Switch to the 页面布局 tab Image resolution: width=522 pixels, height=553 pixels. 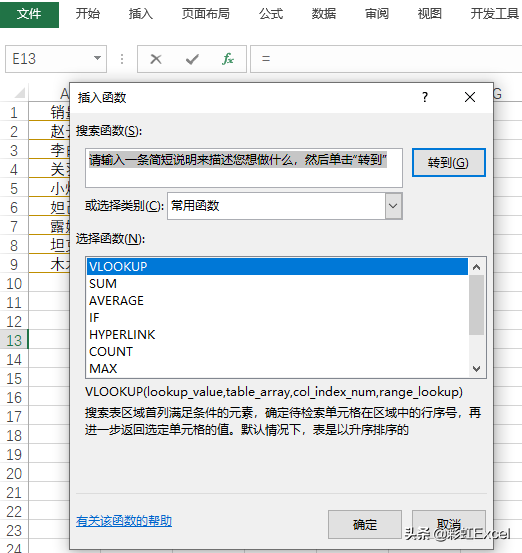point(206,14)
